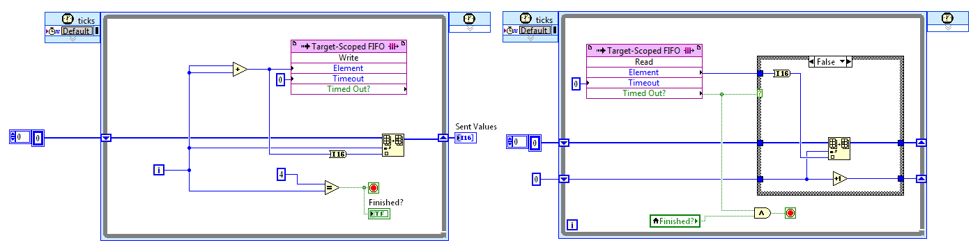This screenshot has height=252, width=980.
Task: Select the Equal? comparison node
Action: point(332,187)
